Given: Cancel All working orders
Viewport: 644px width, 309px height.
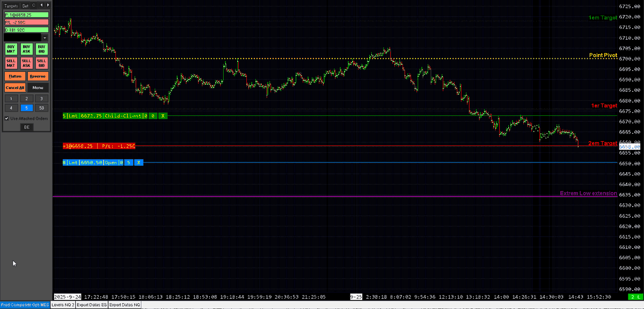Looking at the screenshot, I should 15,87.
